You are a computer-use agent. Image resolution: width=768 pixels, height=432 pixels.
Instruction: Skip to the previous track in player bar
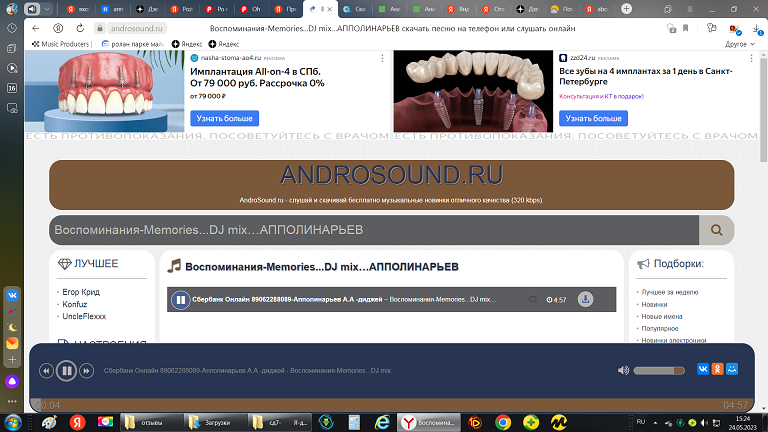tap(46, 371)
